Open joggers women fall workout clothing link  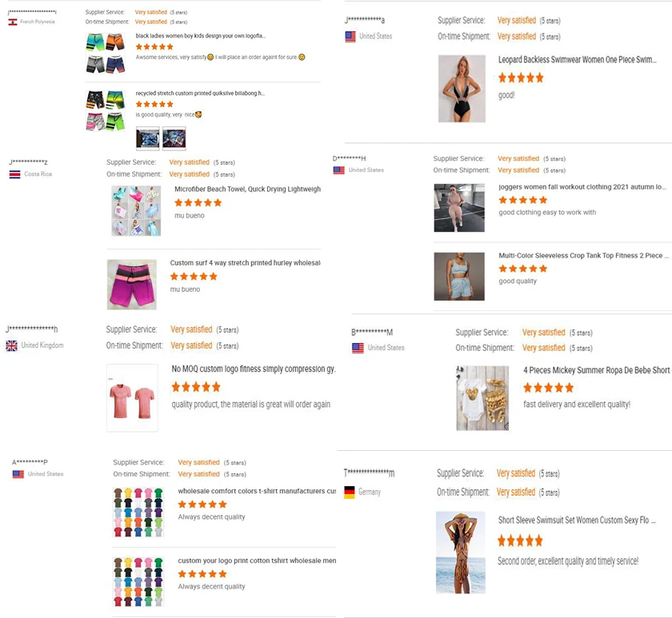point(582,187)
